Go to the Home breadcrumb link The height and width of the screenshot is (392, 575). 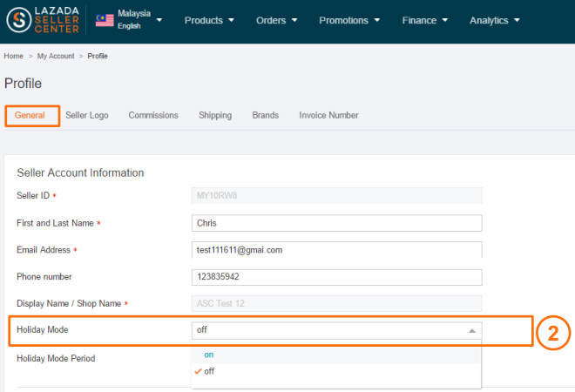(13, 56)
